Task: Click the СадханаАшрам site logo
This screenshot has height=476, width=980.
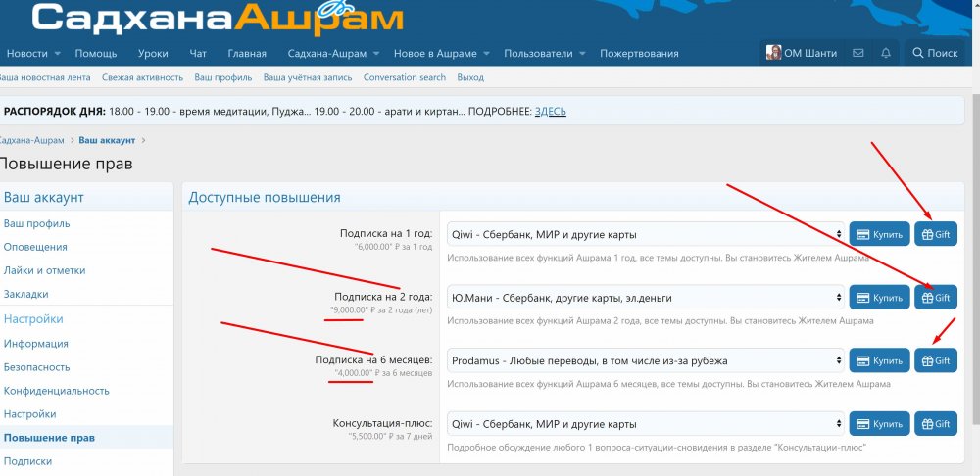Action: 218,18
